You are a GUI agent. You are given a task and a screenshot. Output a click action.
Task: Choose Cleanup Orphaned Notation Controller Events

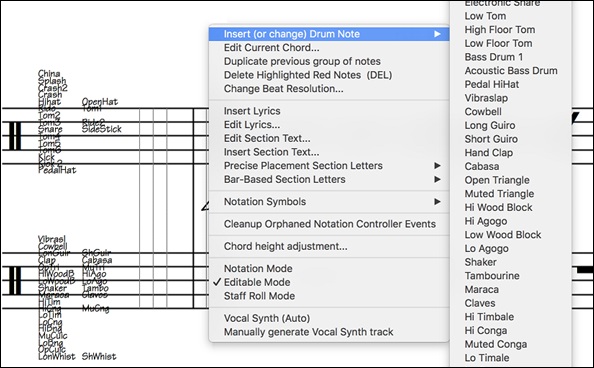pyautogui.click(x=329, y=224)
